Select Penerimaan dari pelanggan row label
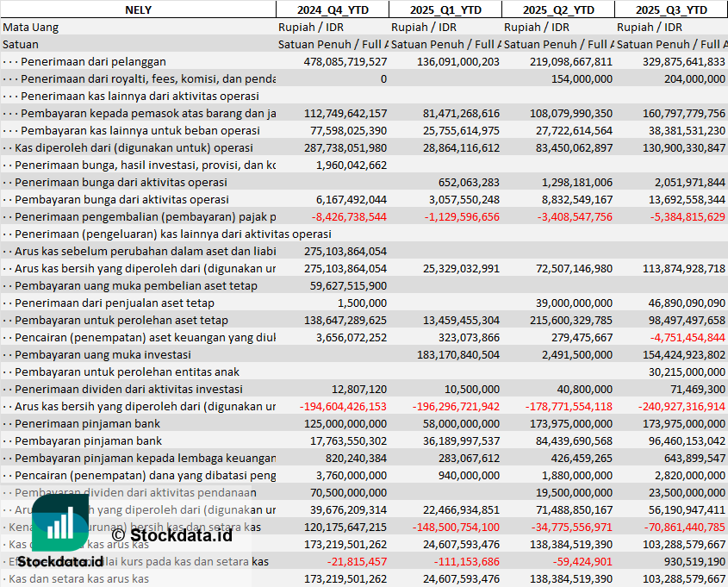 pos(93,62)
